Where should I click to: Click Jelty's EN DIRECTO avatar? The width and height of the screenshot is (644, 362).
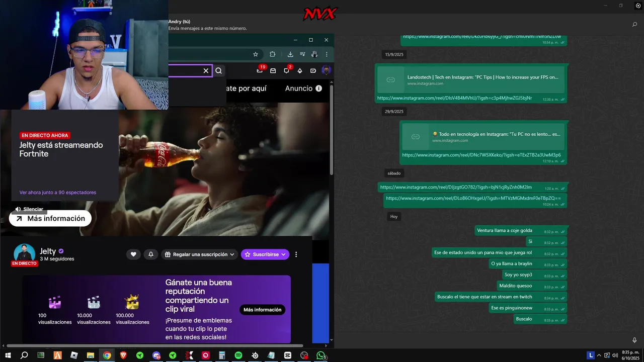tap(24, 255)
